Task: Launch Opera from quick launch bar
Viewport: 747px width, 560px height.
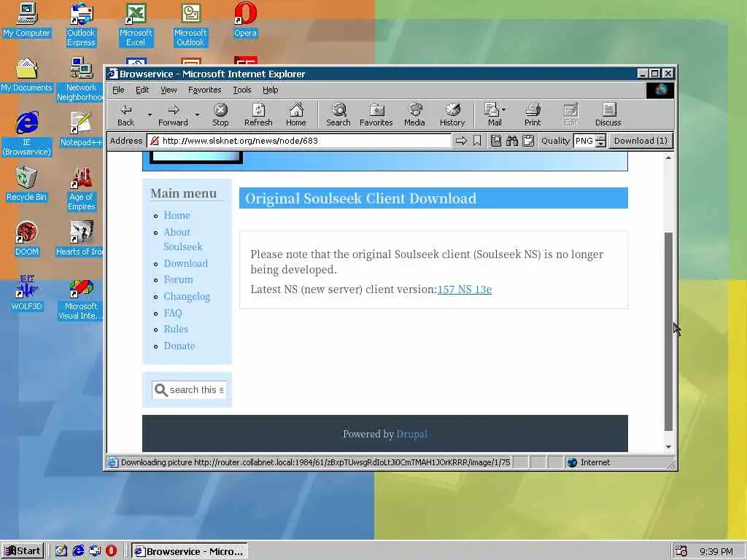Action: click(x=111, y=551)
